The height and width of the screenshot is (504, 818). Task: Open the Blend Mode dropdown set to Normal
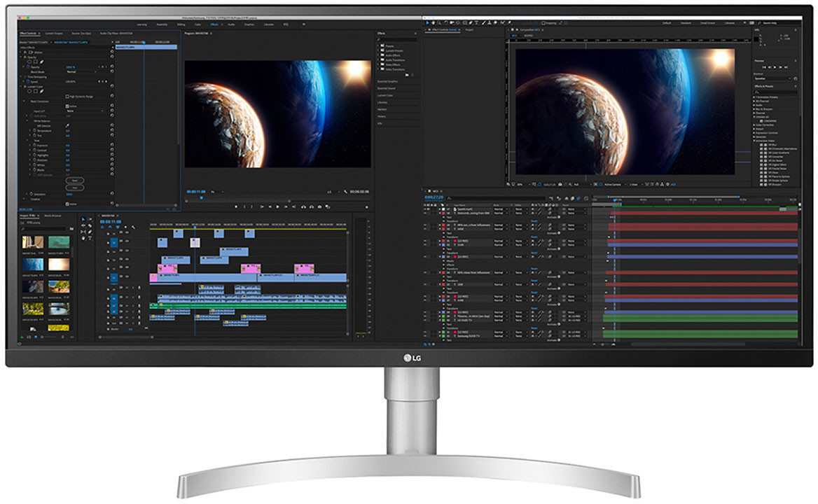(78, 71)
